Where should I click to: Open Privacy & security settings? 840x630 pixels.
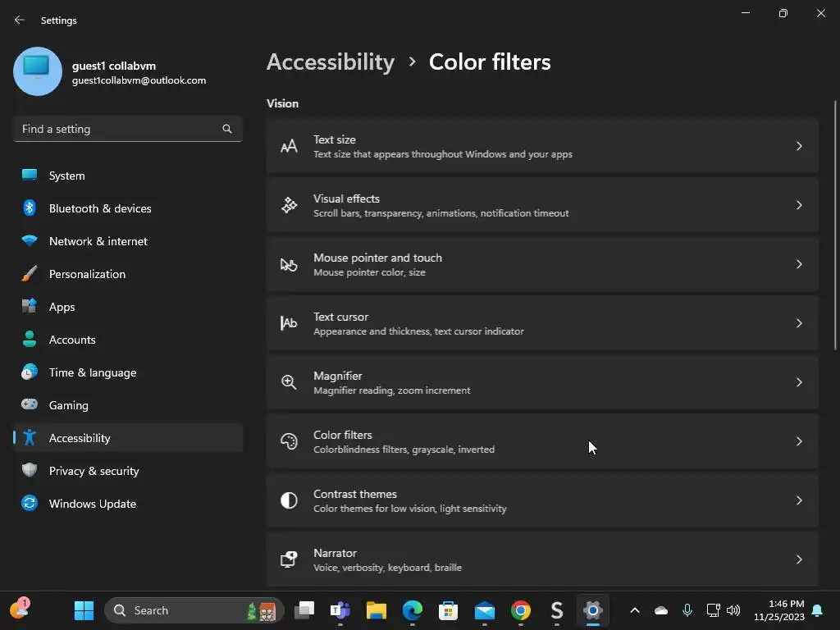click(94, 471)
